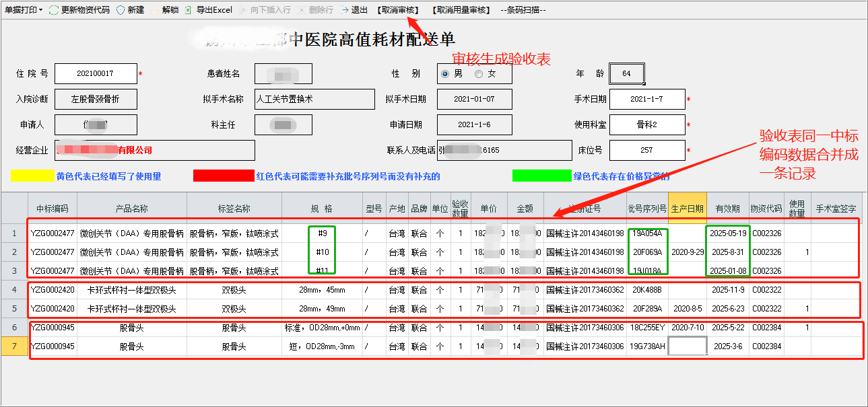868x407 pixels.
Task: Click the empty 生产日期 cell in row 7
Action: point(687,346)
